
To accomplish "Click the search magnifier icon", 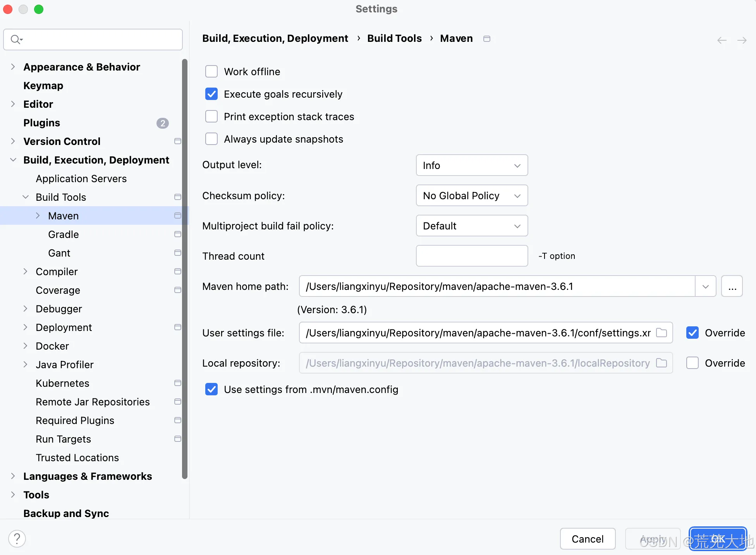I will pos(16,40).
